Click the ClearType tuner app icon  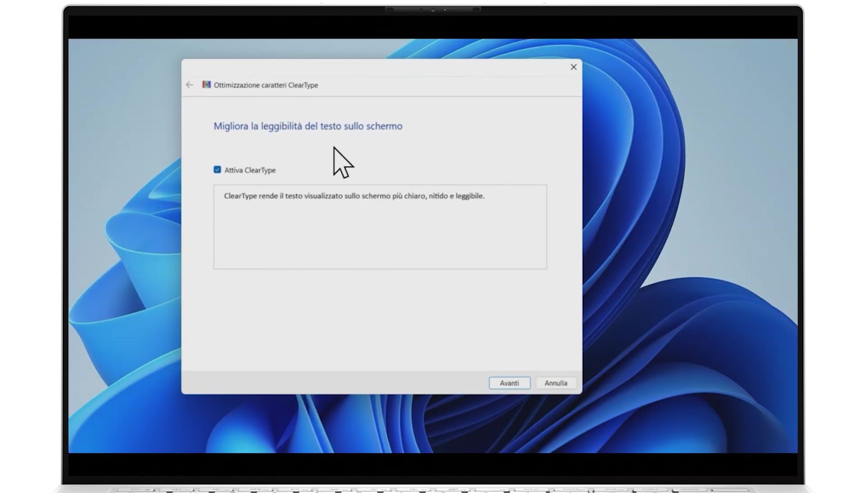point(206,85)
